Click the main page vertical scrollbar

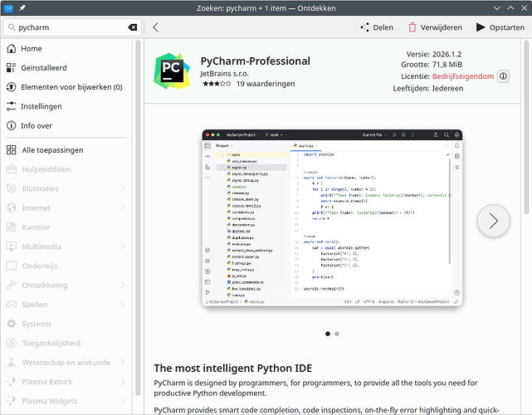526,127
